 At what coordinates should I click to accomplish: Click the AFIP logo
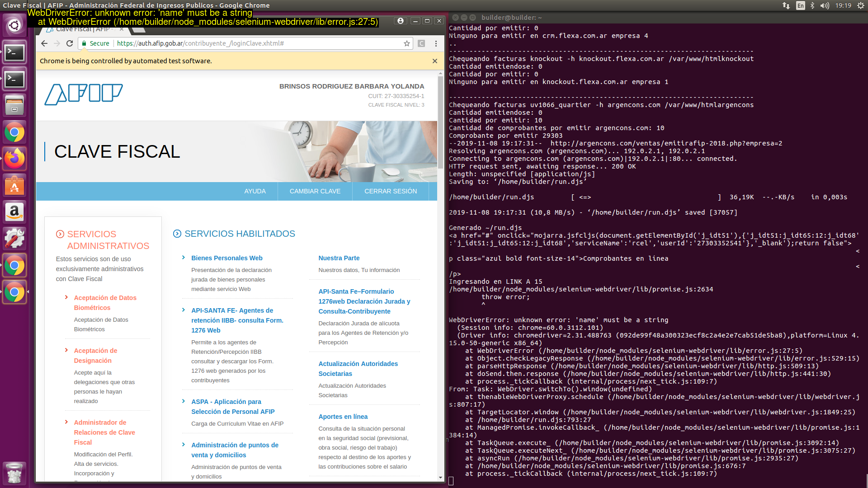pos(84,94)
